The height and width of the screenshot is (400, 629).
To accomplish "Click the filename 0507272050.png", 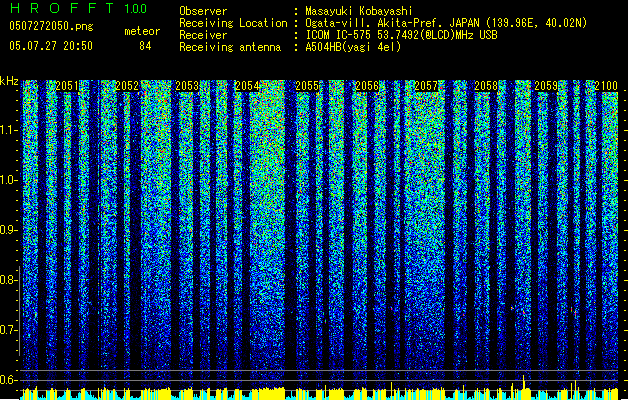I will pos(51,26).
